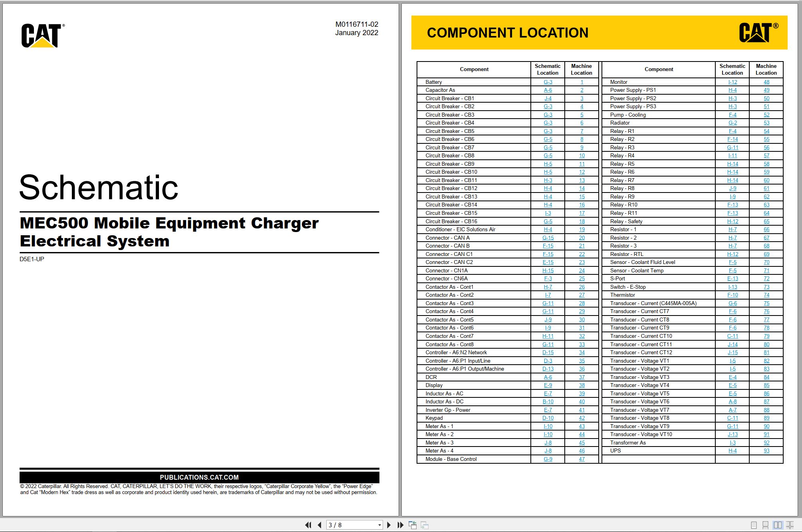Go to next view icon
Viewport: 802px width, 532px height.
pos(425,525)
